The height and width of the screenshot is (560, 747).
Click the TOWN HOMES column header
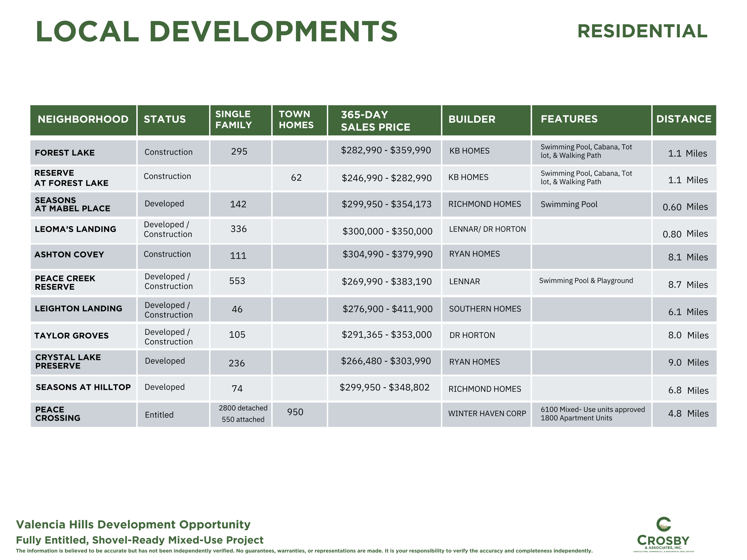(x=296, y=119)
